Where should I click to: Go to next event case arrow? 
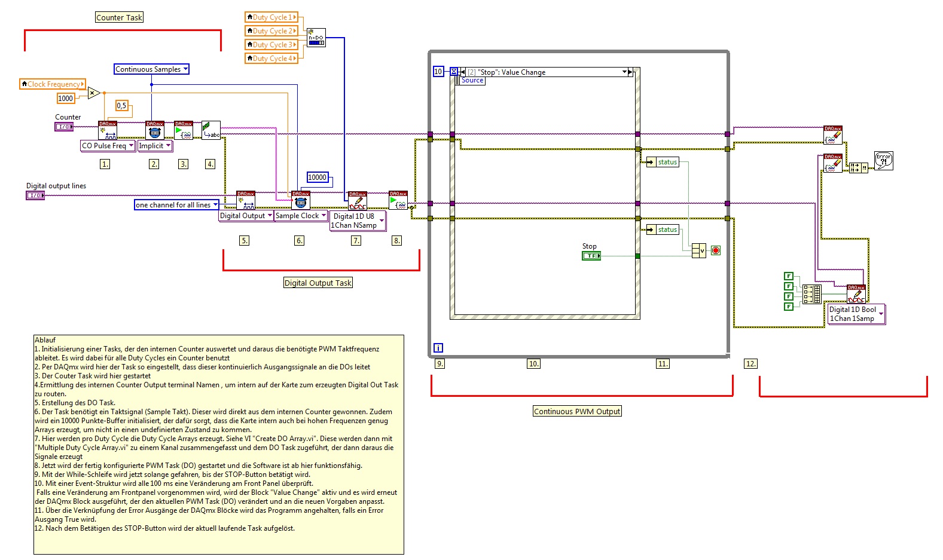point(630,72)
